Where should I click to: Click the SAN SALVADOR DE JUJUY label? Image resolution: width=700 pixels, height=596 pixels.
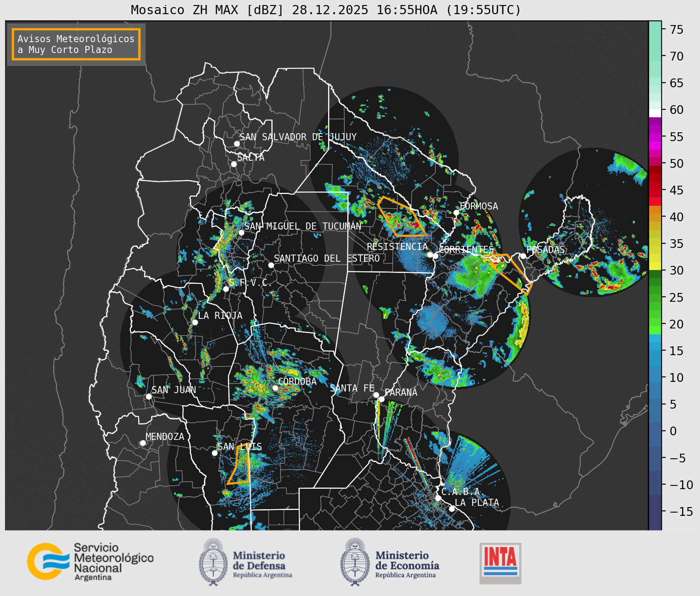(x=298, y=137)
